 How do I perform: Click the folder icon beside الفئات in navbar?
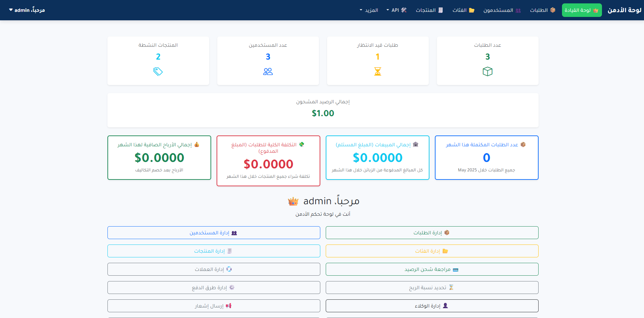472,10
